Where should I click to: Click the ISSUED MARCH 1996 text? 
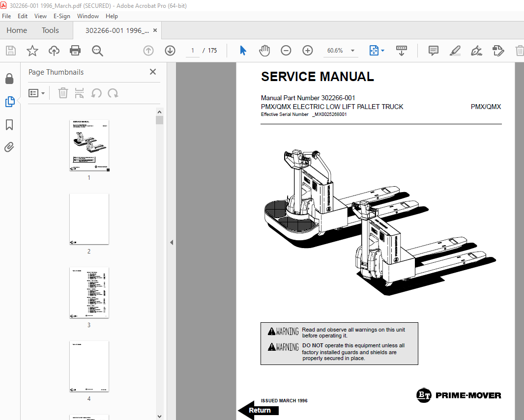tap(284, 401)
